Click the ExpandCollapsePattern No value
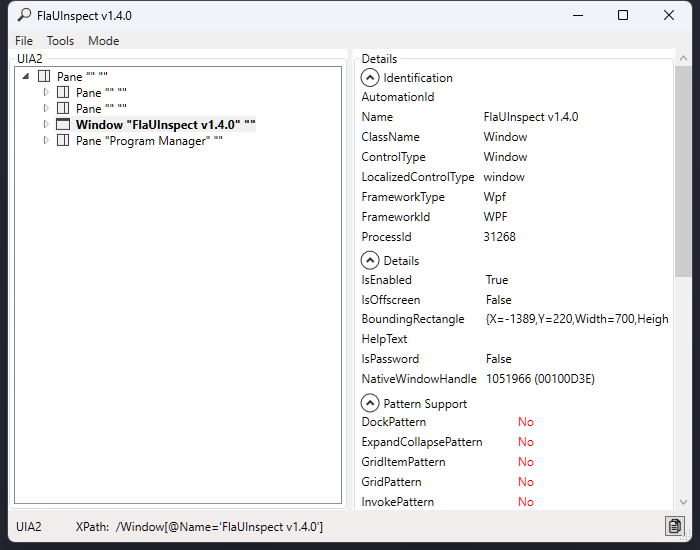This screenshot has height=550, width=700. coord(526,442)
